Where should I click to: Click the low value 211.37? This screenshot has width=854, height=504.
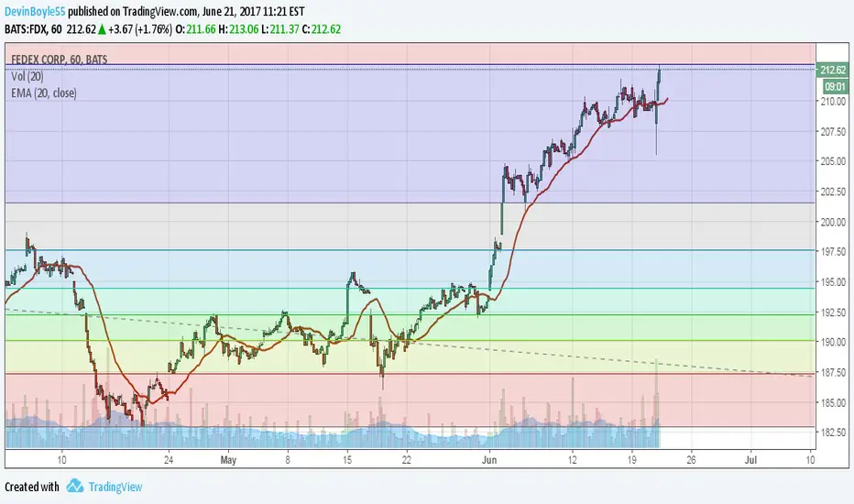284,29
